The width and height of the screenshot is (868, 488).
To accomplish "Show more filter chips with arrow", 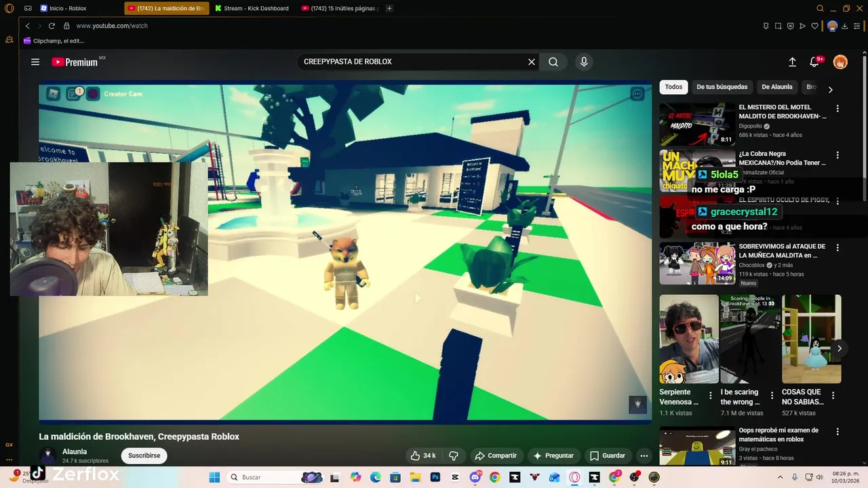I will (x=830, y=89).
